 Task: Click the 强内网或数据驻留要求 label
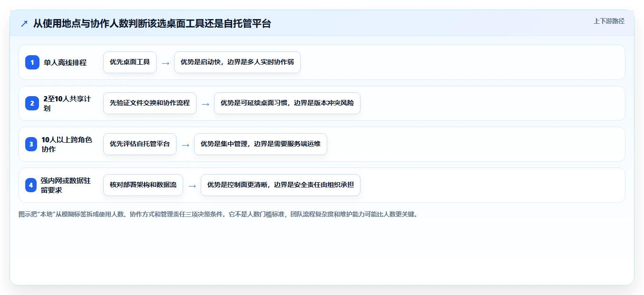66,185
